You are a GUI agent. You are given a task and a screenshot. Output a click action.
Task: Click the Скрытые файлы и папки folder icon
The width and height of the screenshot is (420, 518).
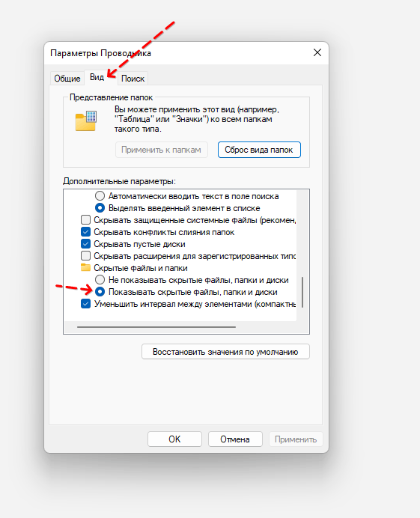click(x=85, y=267)
